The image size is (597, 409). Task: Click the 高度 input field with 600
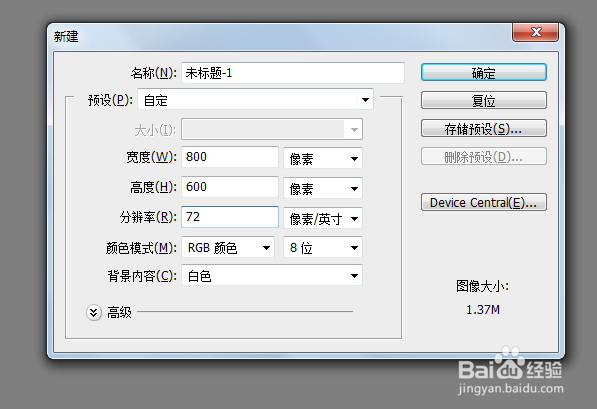pyautogui.click(x=230, y=187)
